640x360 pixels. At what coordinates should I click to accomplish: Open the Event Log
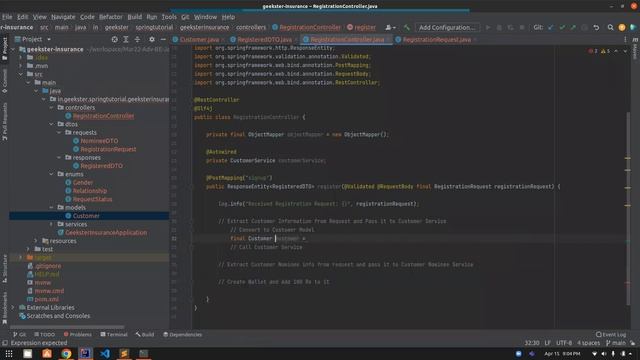pyautogui.click(x=611, y=334)
